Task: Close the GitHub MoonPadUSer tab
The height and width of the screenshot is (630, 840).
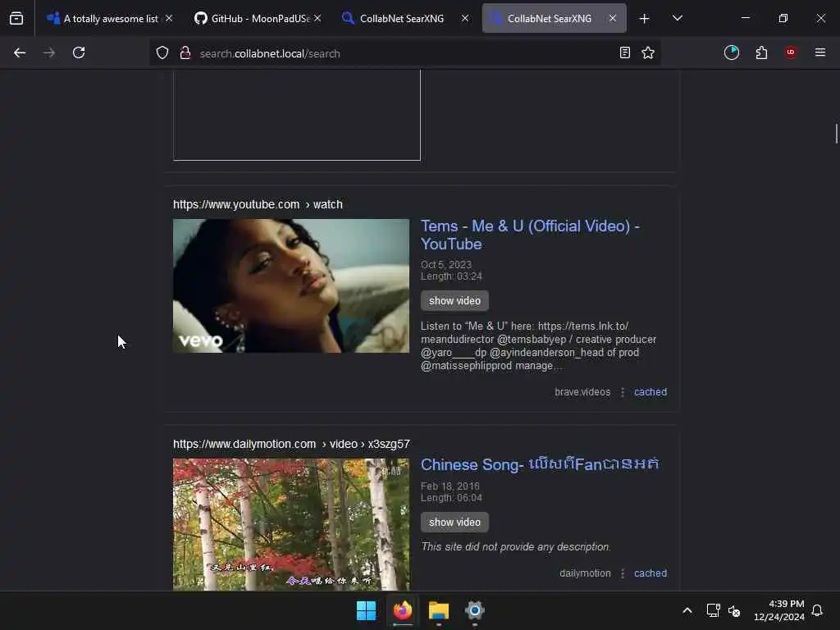Action: pyautogui.click(x=317, y=19)
